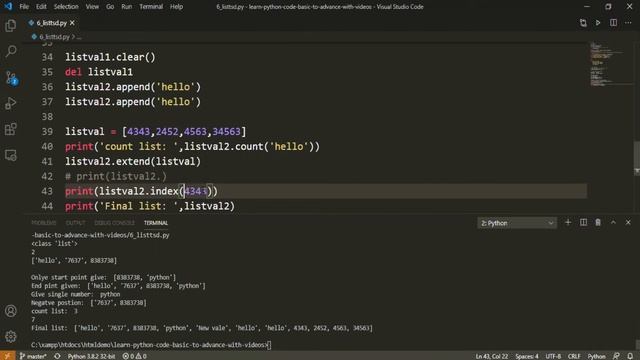640x360 pixels.
Task: Open the Go menu
Action: coord(110,7)
